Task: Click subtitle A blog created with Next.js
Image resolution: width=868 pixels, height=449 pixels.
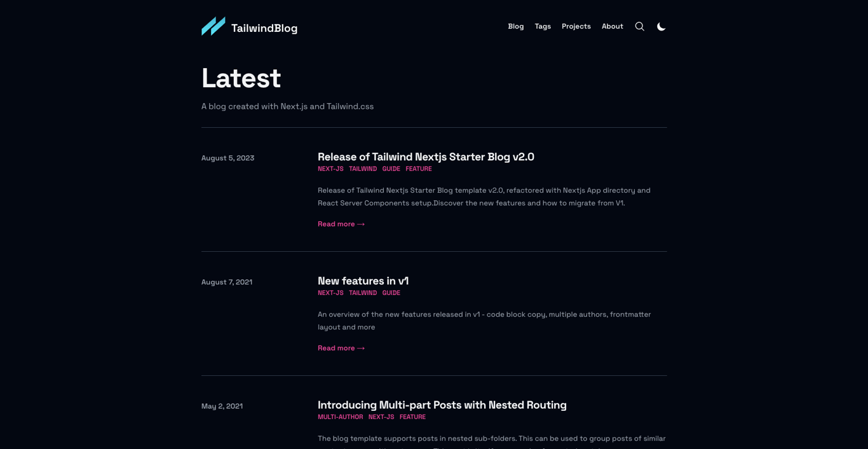Action: tap(287, 106)
